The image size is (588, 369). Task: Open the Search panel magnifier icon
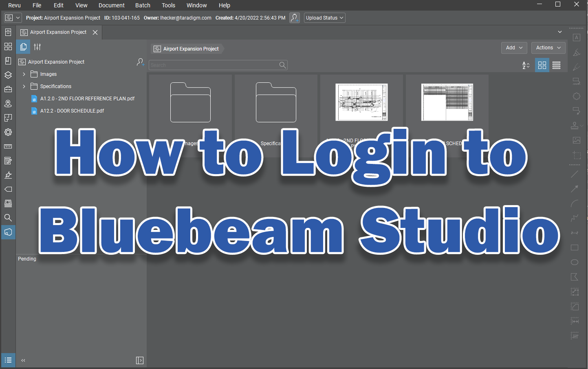click(8, 218)
